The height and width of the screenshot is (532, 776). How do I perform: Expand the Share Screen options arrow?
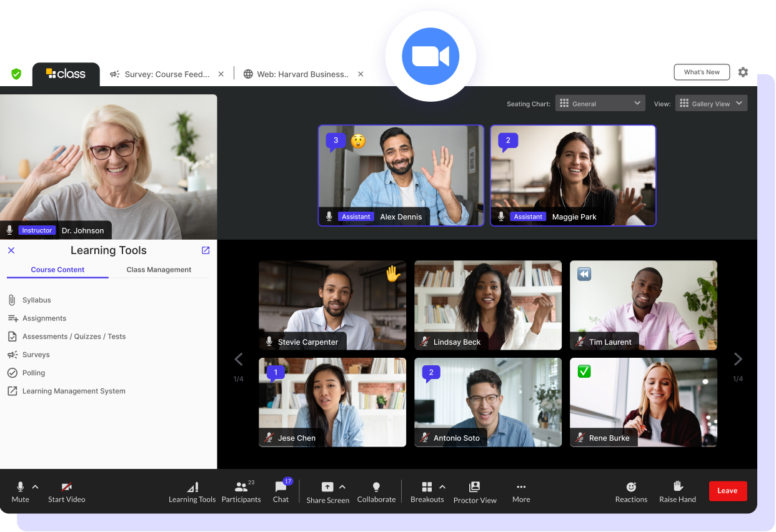(342, 487)
